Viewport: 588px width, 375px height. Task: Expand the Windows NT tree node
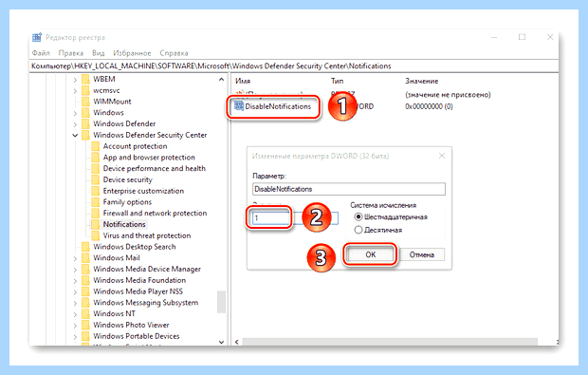[75, 314]
